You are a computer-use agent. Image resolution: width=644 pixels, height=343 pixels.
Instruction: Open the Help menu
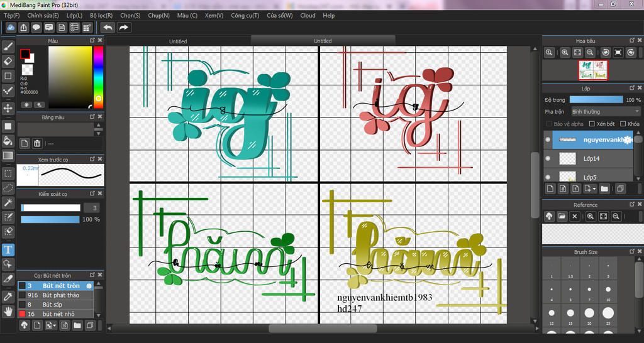tap(328, 16)
